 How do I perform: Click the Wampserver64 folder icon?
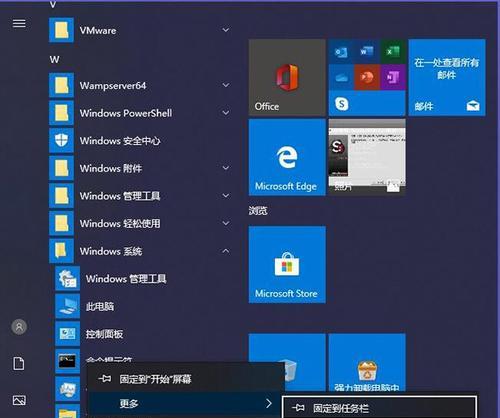pyautogui.click(x=61, y=86)
